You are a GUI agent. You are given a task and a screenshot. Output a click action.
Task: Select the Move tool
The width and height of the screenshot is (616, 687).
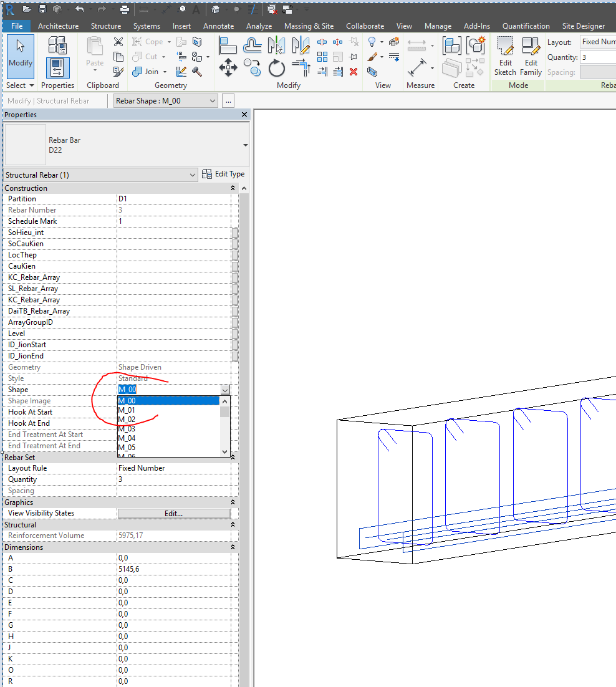coord(228,68)
